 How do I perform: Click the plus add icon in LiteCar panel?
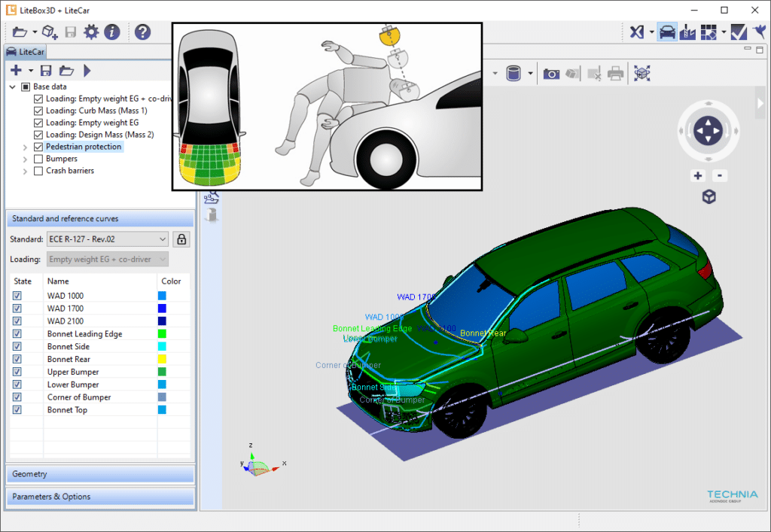[17, 70]
